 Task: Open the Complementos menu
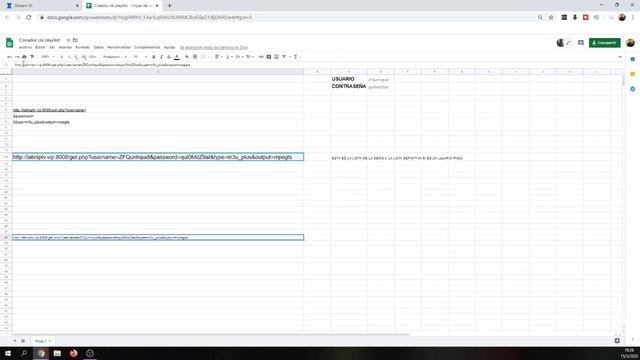click(x=147, y=47)
